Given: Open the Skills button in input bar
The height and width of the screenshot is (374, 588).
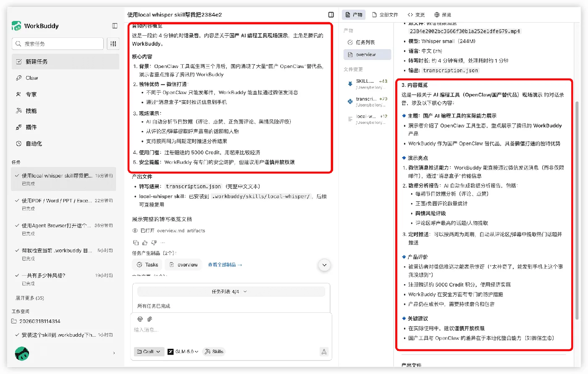Looking at the screenshot, I should pyautogui.click(x=214, y=352).
